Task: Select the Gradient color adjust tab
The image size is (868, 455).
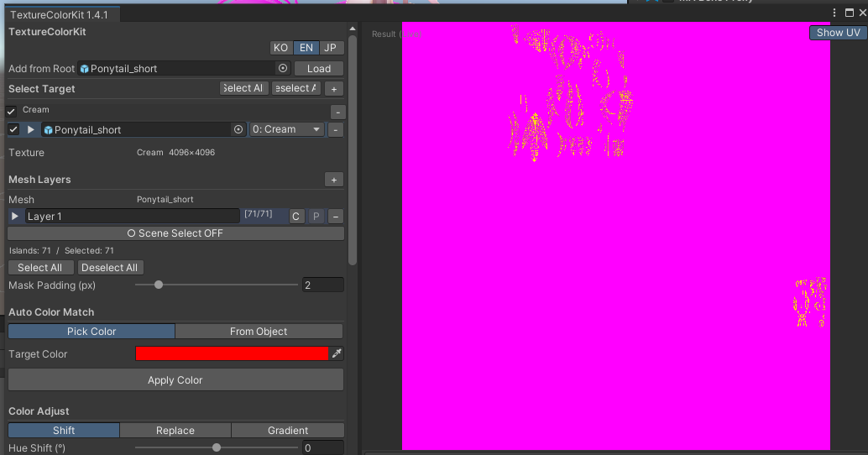Action: pyautogui.click(x=288, y=430)
